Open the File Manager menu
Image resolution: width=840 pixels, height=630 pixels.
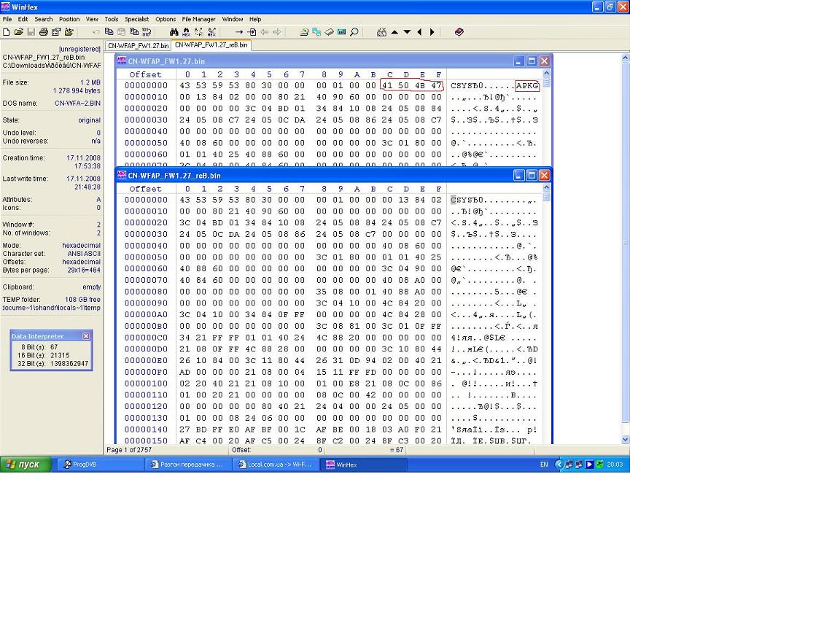pyautogui.click(x=198, y=19)
